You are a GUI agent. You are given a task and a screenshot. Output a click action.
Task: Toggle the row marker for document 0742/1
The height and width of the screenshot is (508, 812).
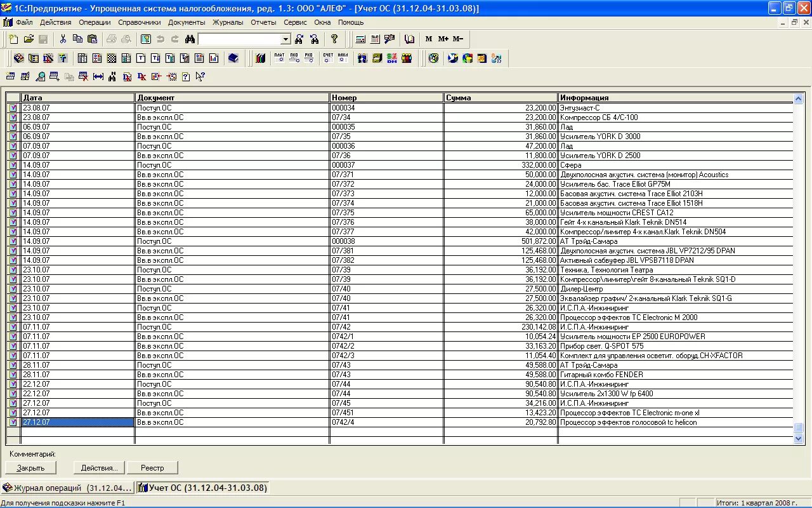[x=13, y=337]
